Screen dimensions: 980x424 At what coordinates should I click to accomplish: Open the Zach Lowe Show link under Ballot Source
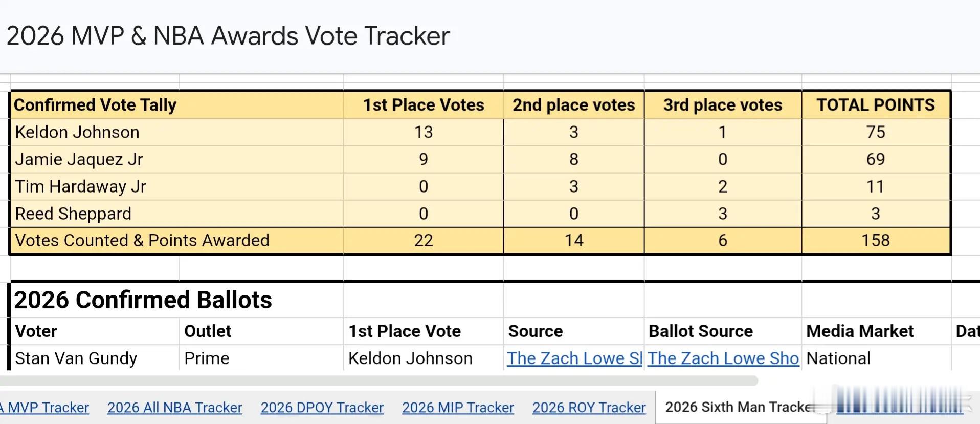tap(723, 358)
